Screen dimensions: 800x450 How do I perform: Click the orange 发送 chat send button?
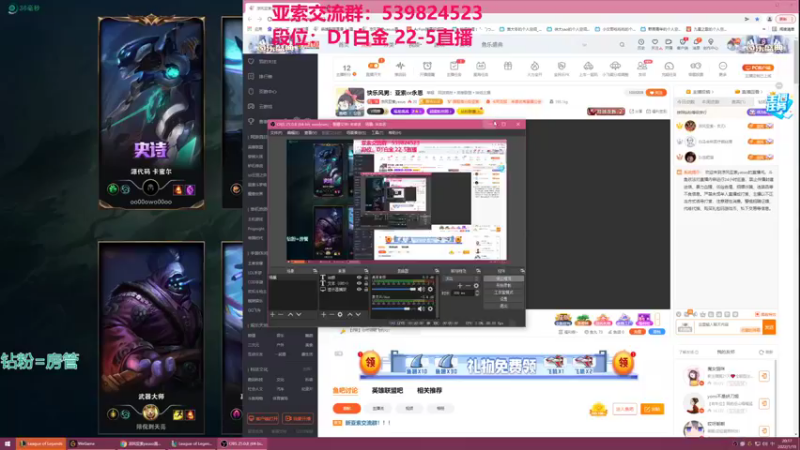(769, 327)
